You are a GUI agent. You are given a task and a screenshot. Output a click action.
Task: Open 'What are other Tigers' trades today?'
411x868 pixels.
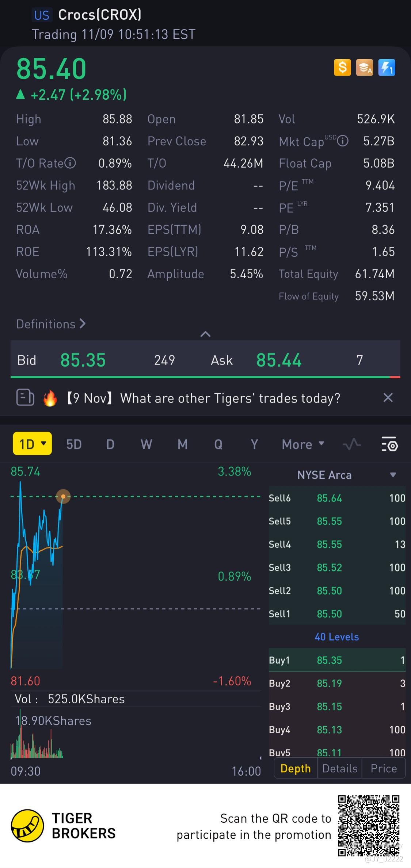pyautogui.click(x=230, y=398)
